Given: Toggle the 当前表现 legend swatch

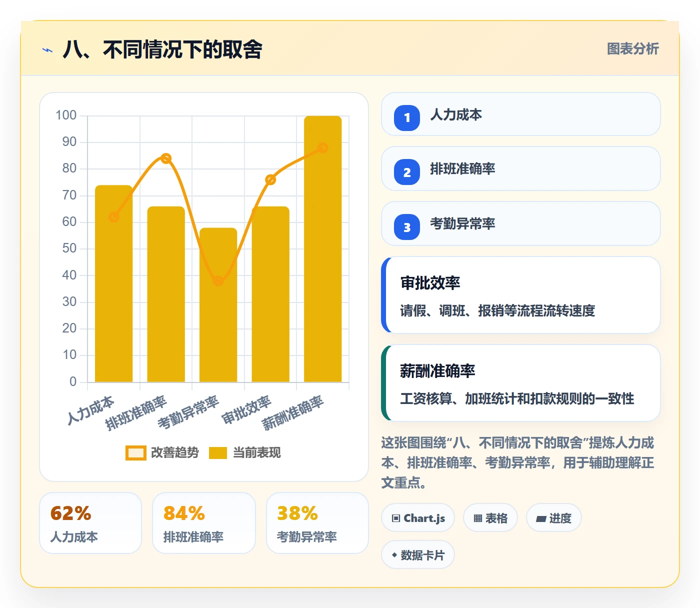Looking at the screenshot, I should coord(218,453).
